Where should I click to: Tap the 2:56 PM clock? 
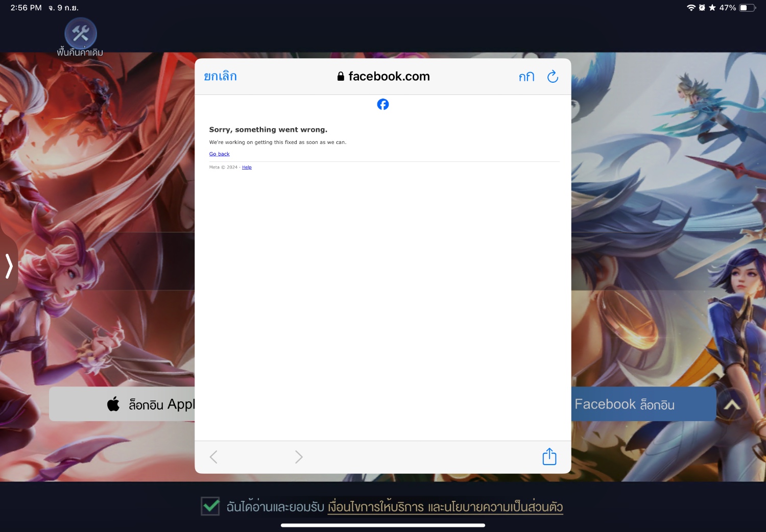pyautogui.click(x=26, y=8)
